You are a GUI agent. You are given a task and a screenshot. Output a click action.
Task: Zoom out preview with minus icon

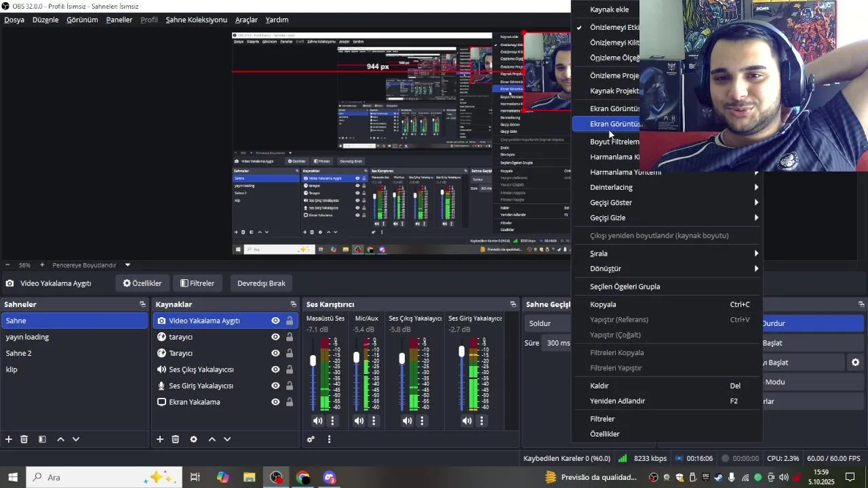(7, 265)
